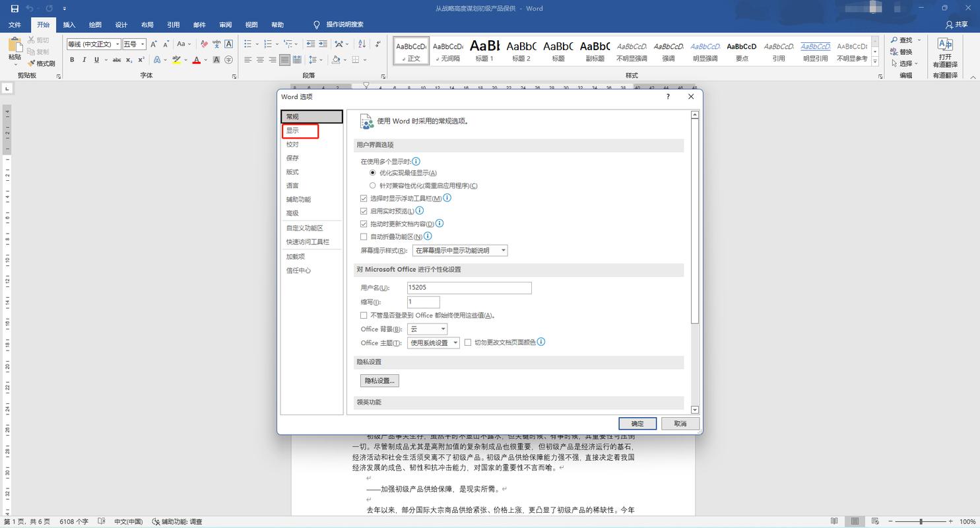Screen dimensions: 980x528
Task: Click the Paste icon in the clipboard group
Action: tap(15, 46)
